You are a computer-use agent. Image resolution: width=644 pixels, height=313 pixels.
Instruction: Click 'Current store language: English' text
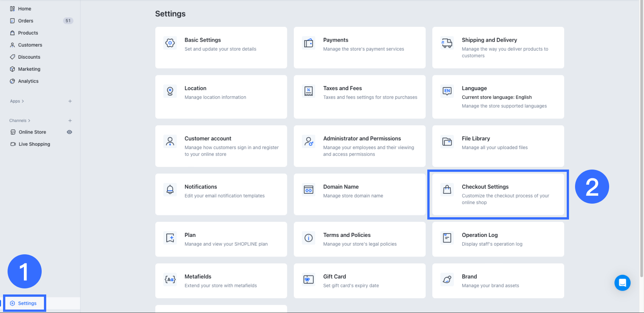pyautogui.click(x=497, y=97)
